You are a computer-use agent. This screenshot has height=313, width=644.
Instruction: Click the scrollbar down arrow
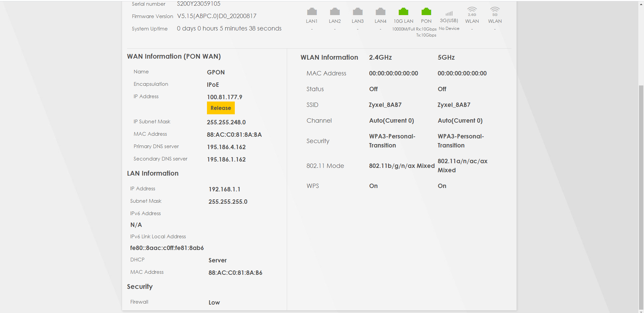pos(641,311)
